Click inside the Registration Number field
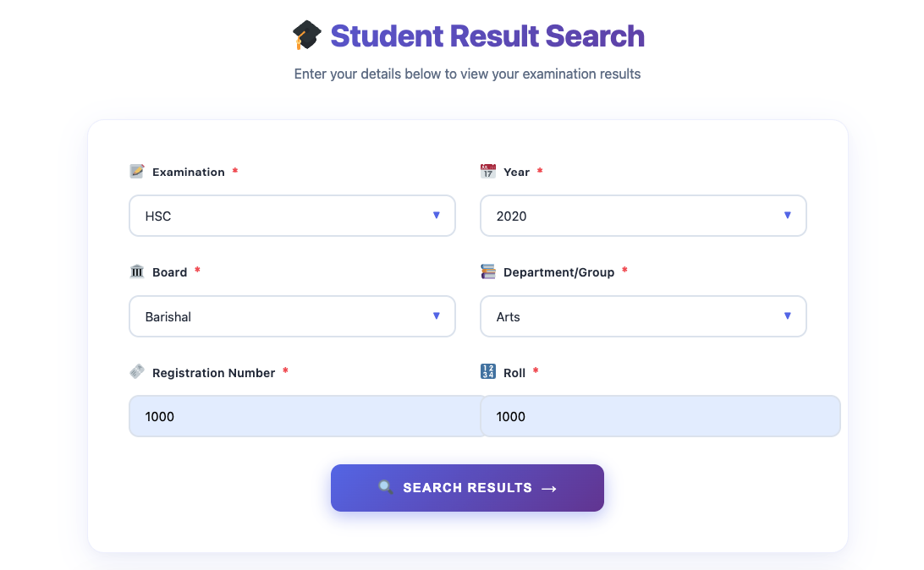 [x=305, y=415]
